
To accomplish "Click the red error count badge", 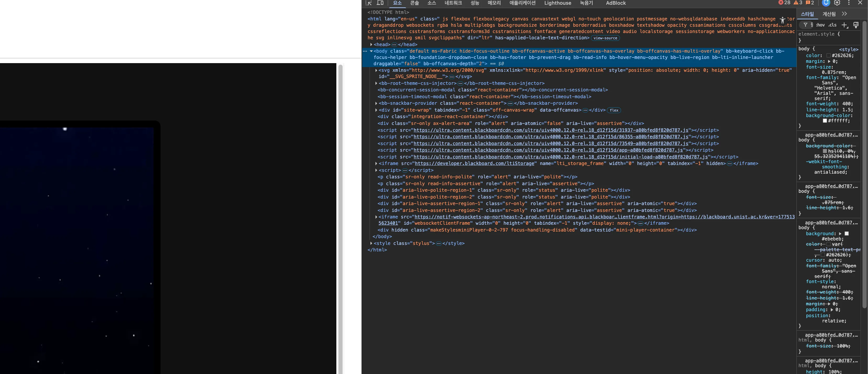I will pos(784,3).
